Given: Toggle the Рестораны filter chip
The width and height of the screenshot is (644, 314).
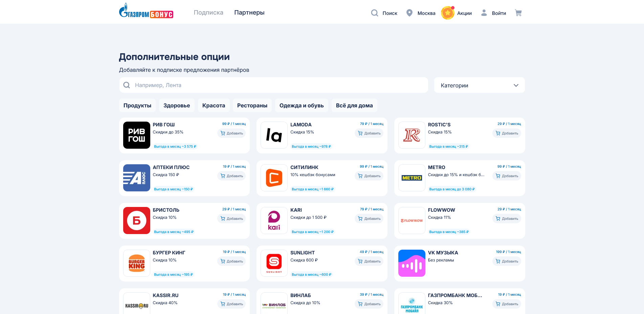Looking at the screenshot, I should coord(252,105).
